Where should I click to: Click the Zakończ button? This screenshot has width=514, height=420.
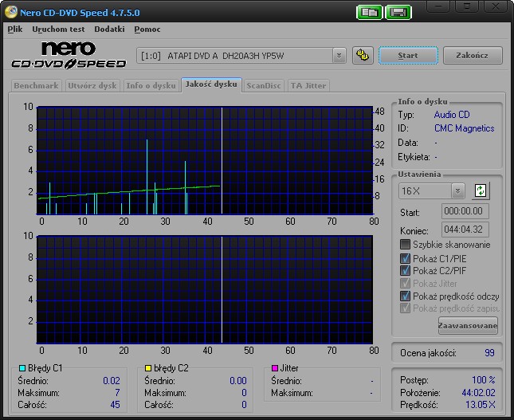coord(473,56)
